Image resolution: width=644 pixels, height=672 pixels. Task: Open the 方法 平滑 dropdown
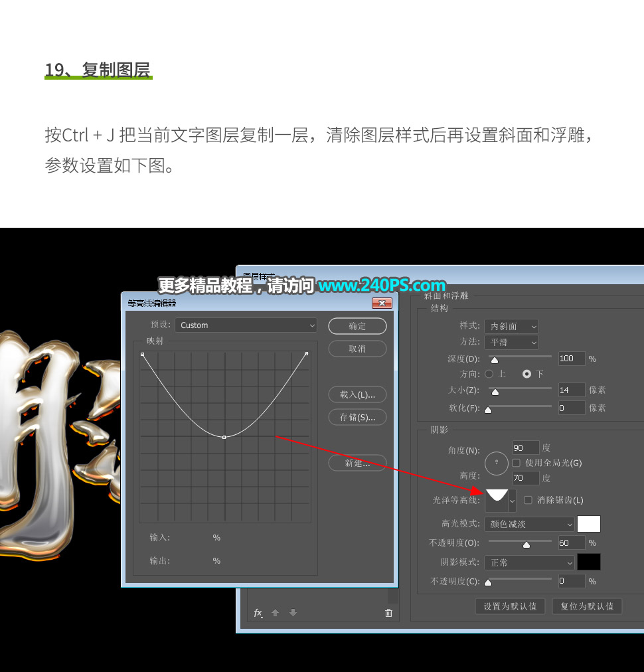tap(511, 342)
